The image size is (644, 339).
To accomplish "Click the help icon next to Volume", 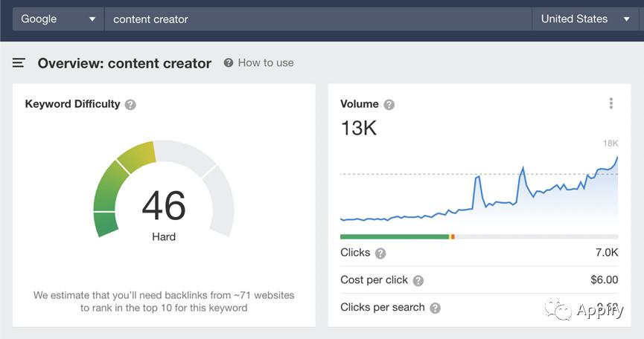I will click(x=389, y=105).
